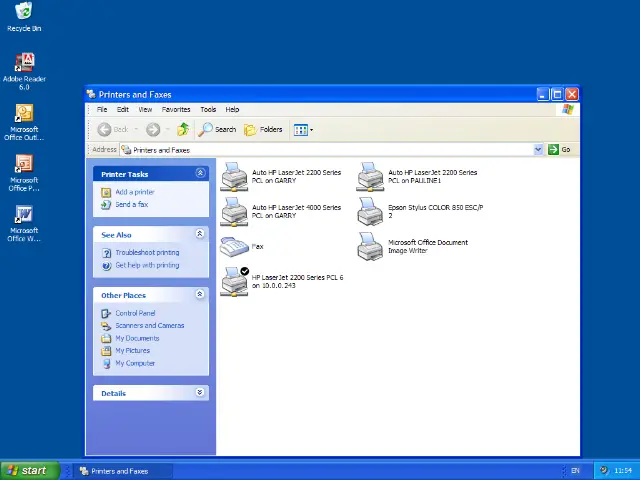This screenshot has width=640, height=480.
Task: Click the Scanners and Cameras icon
Action: 106,326
